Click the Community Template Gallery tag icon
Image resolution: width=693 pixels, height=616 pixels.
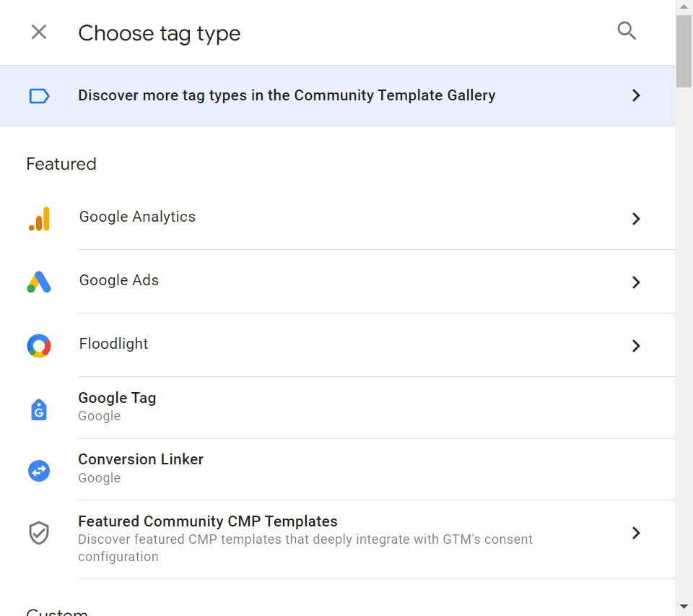39,96
